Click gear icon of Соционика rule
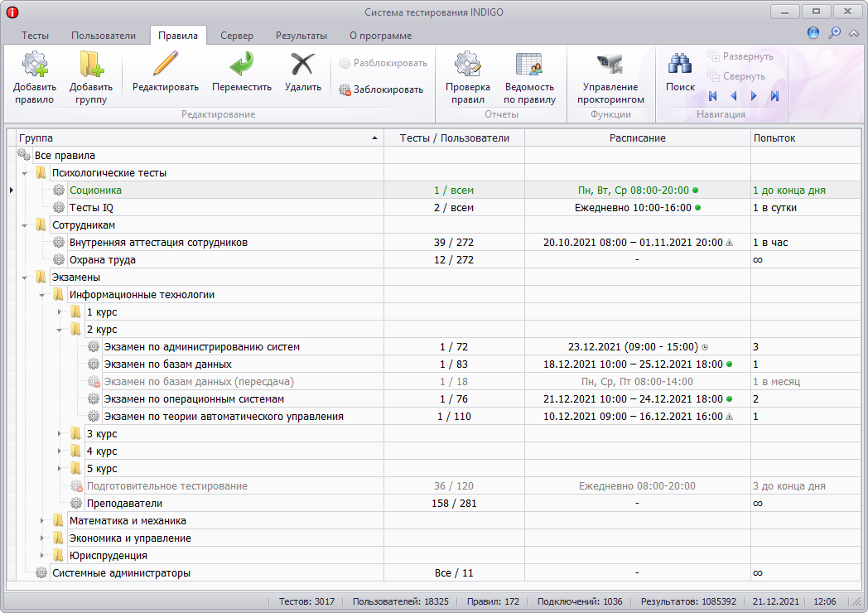868x613 pixels. [x=59, y=191]
